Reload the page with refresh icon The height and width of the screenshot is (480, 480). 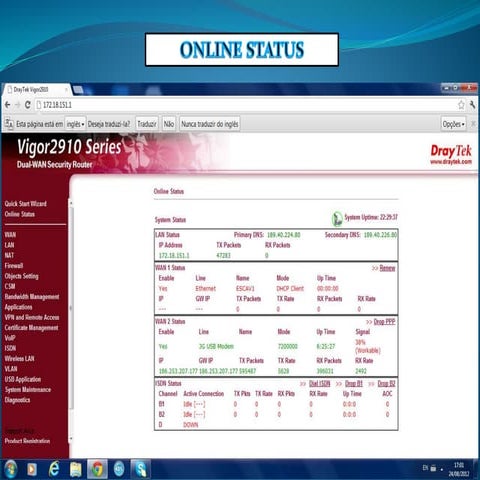tap(28, 105)
